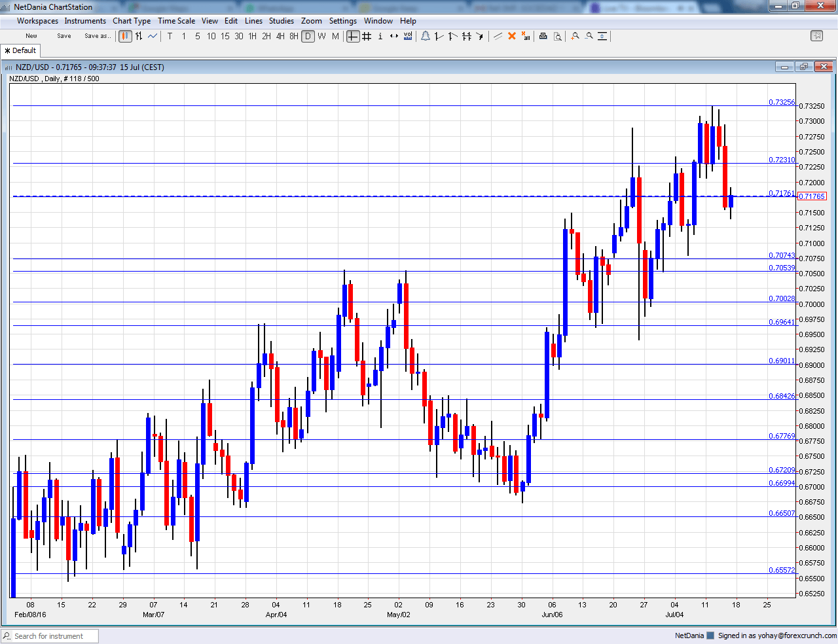Expand the Time Scale menu
Screen dimensions: 838x644
[176, 20]
